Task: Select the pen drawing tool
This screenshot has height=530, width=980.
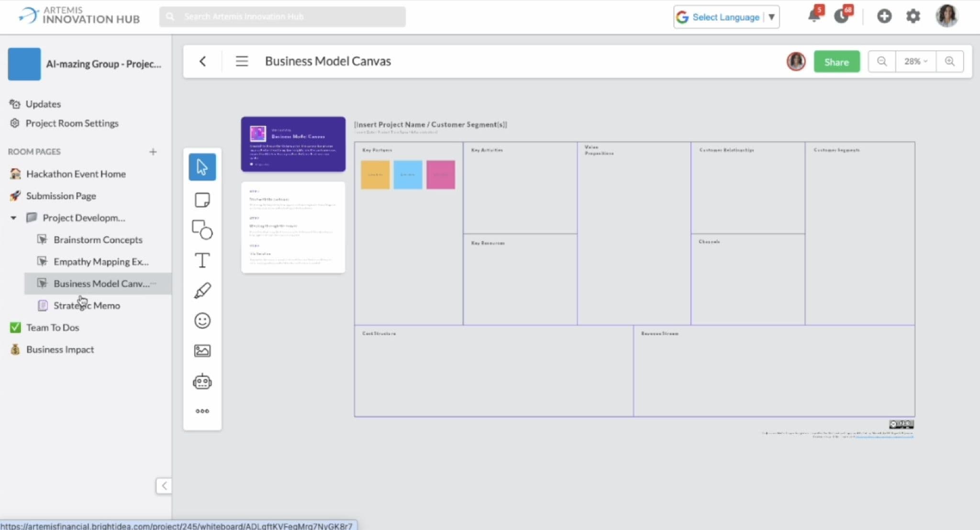Action: [202, 291]
